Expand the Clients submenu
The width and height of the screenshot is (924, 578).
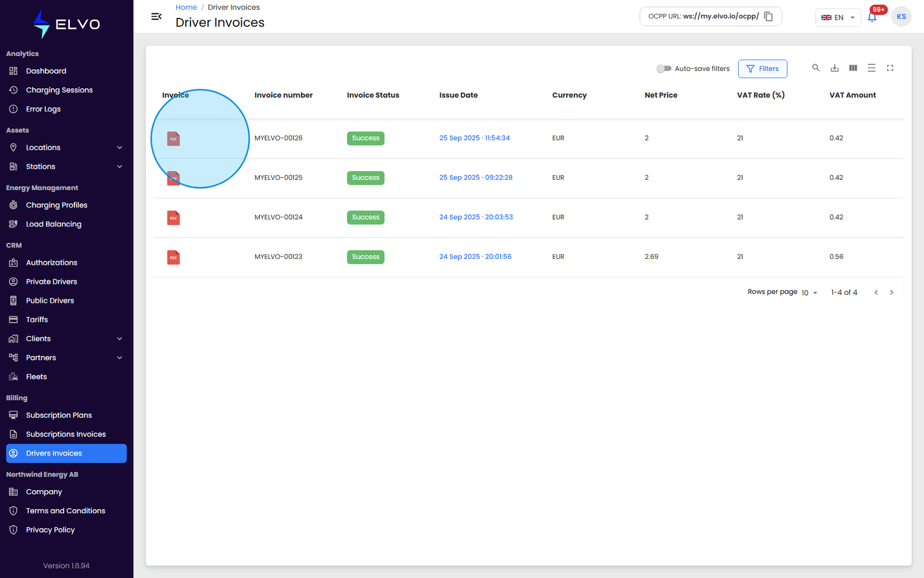pyautogui.click(x=120, y=339)
